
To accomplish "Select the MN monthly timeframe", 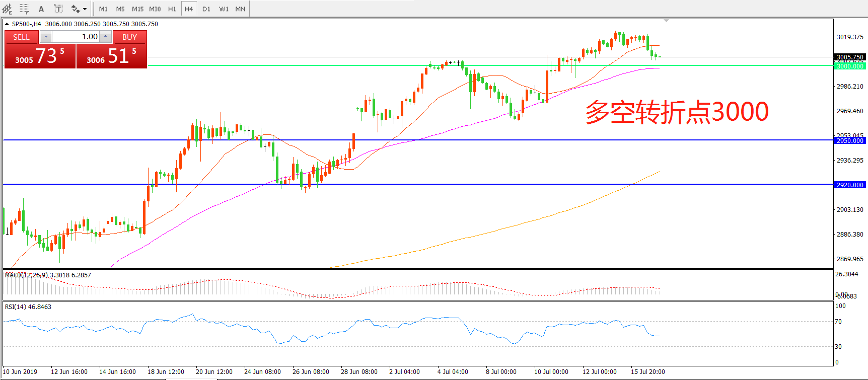I will pos(240,9).
